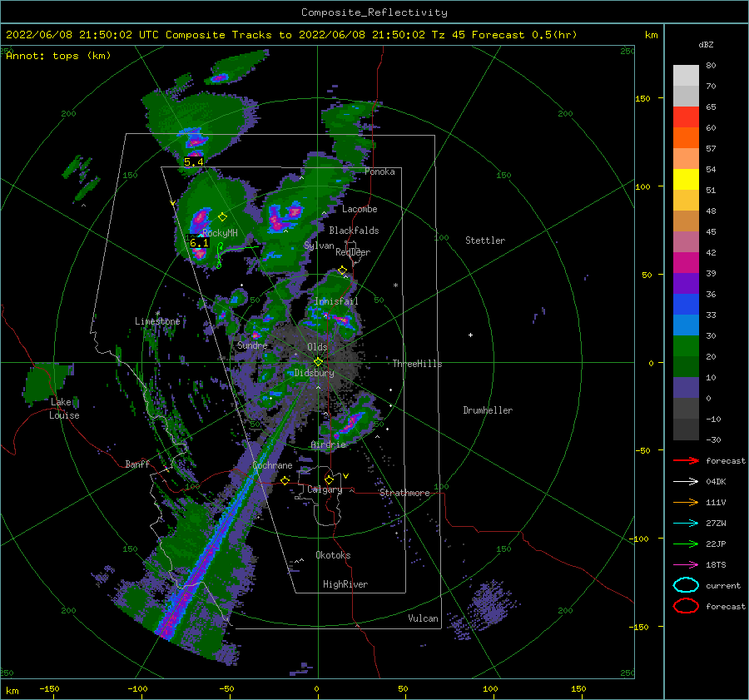Click the Strathmore town label
749x700 pixels.
[x=404, y=493]
